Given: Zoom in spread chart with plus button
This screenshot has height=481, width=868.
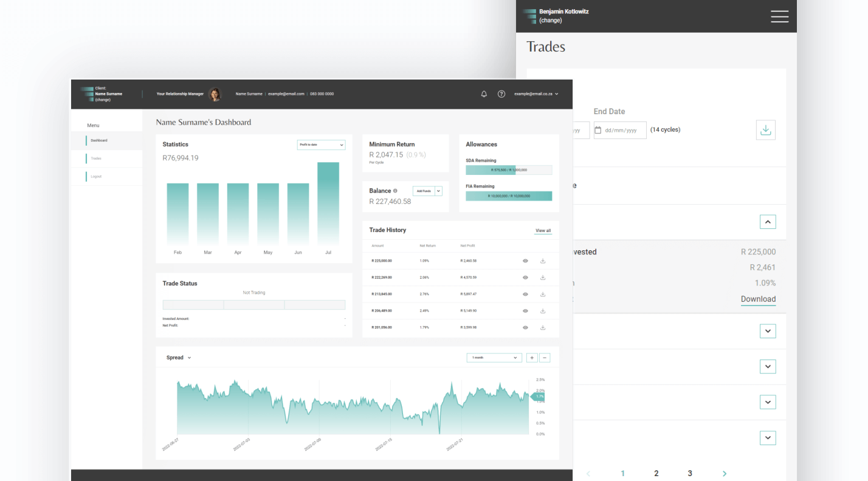Looking at the screenshot, I should point(532,358).
